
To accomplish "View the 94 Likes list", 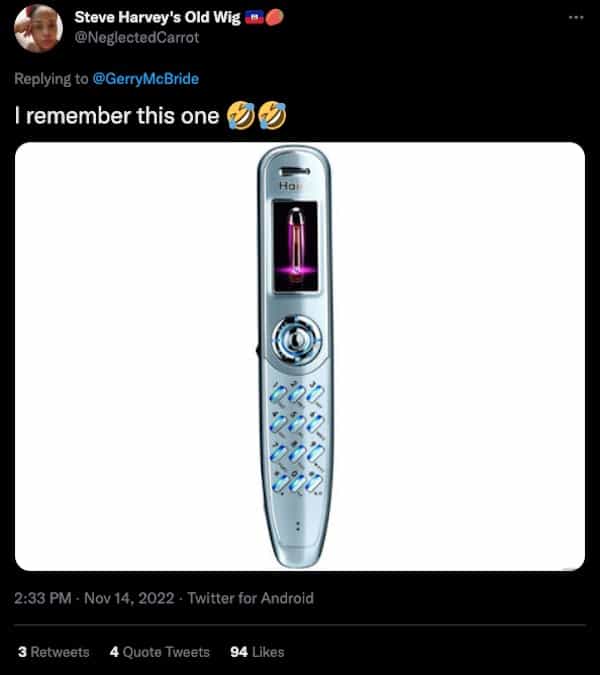I will pyautogui.click(x=257, y=652).
